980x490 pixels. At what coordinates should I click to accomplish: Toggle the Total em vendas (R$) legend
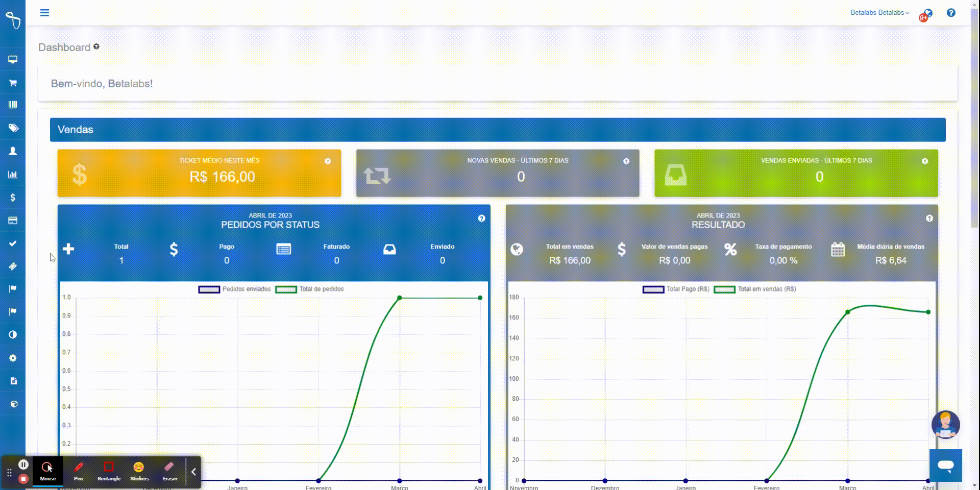(755, 289)
